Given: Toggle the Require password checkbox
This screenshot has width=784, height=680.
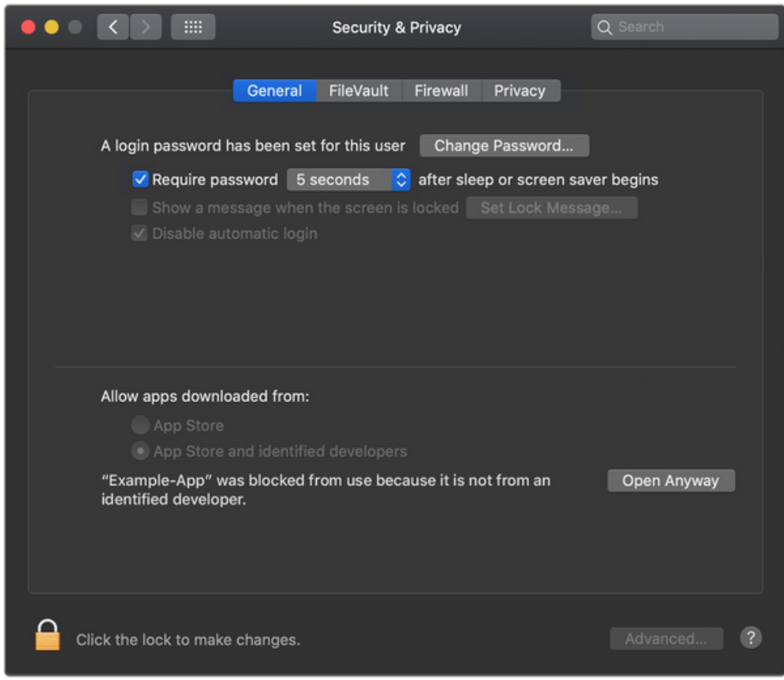Looking at the screenshot, I should coord(140,180).
